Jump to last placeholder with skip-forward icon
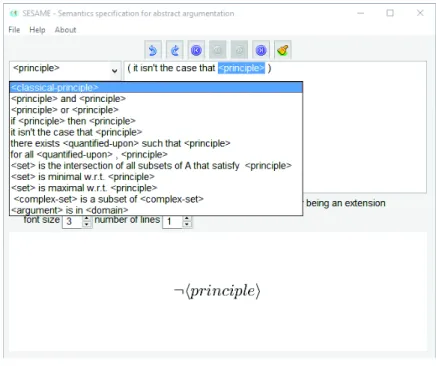The width and height of the screenshot is (436, 366). [x=261, y=50]
